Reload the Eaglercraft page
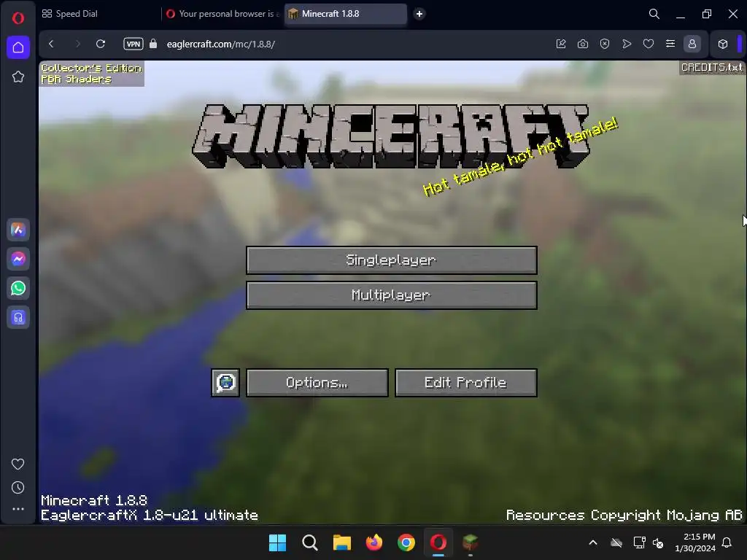The height and width of the screenshot is (560, 747). pos(101,44)
